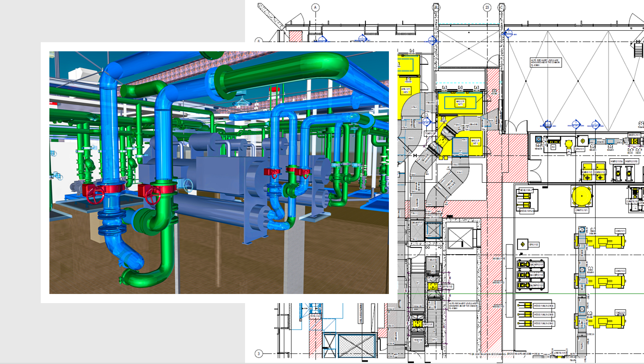Select the 3D piping view inset
Image resolution: width=644 pixels, height=364 pixels.
click(x=216, y=173)
